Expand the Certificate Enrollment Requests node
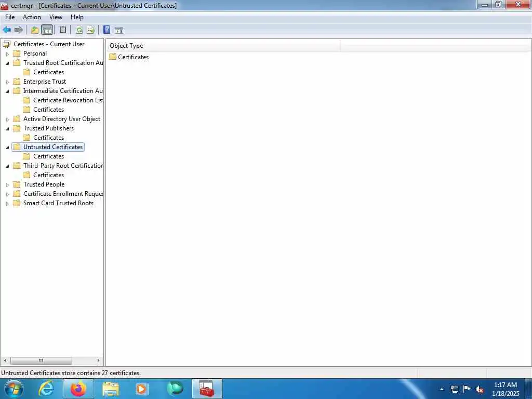Screen dimensions: 532x399 click(x=7, y=194)
